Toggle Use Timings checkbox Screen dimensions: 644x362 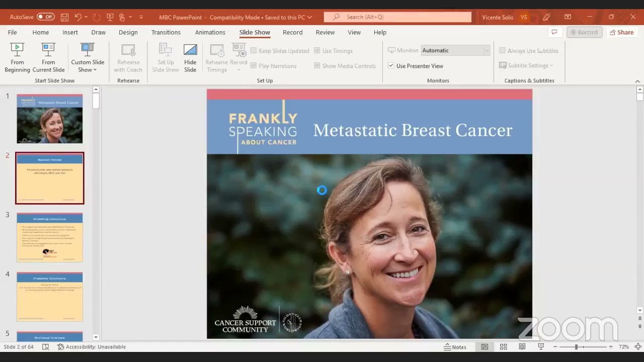(317, 51)
